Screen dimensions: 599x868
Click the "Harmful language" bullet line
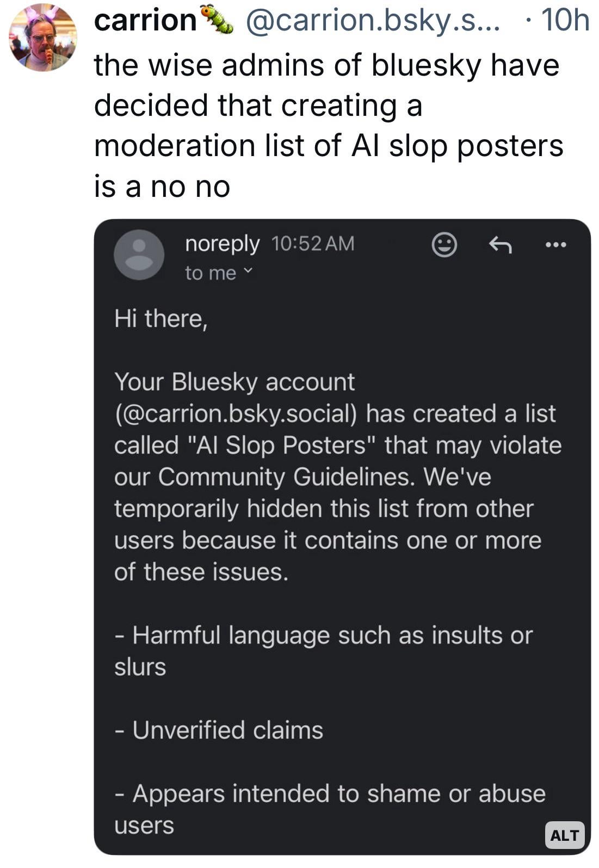[x=324, y=635]
